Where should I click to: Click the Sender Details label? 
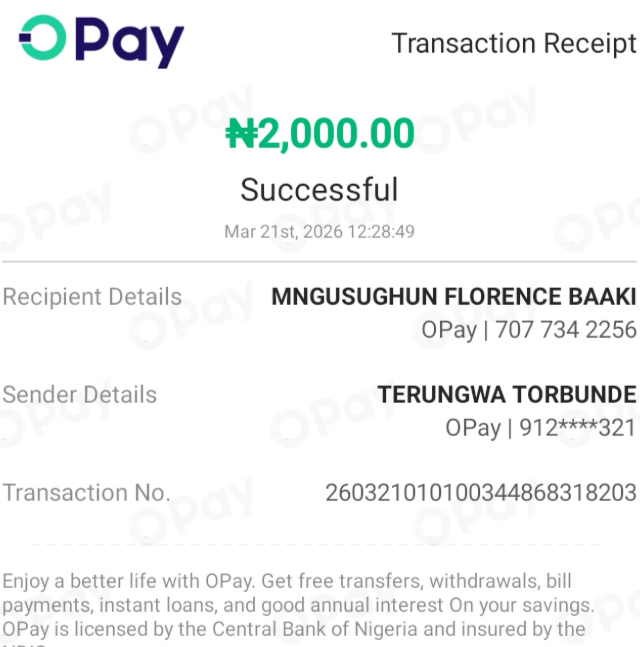coord(80,394)
